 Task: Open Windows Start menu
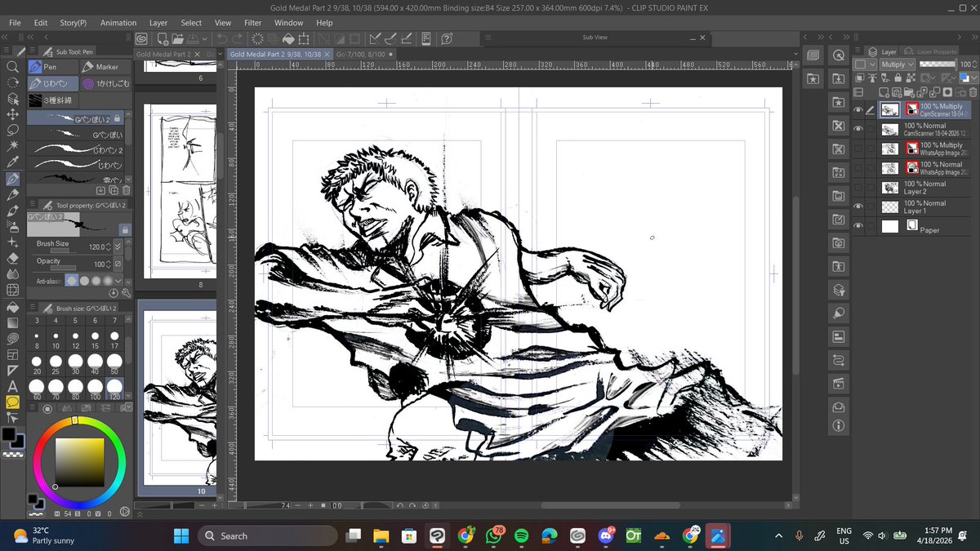click(181, 535)
